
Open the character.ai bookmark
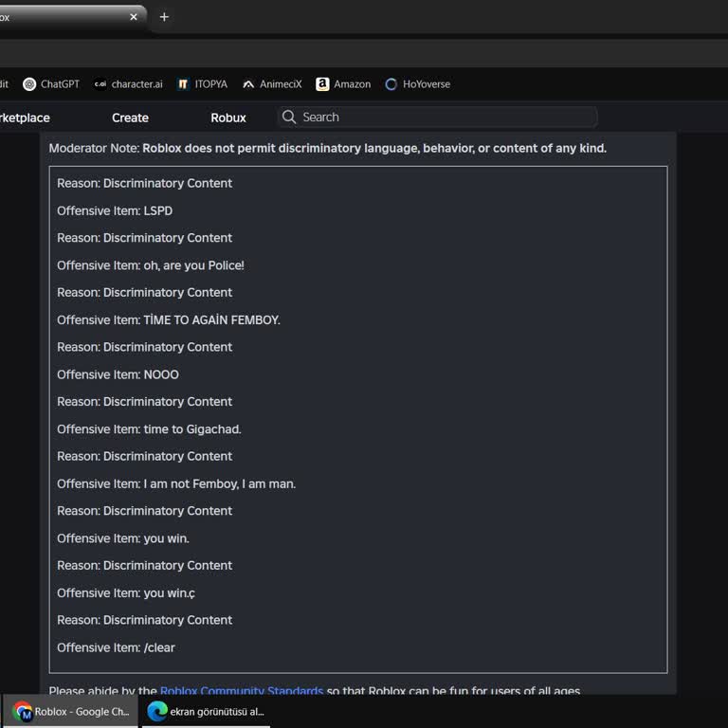(128, 84)
